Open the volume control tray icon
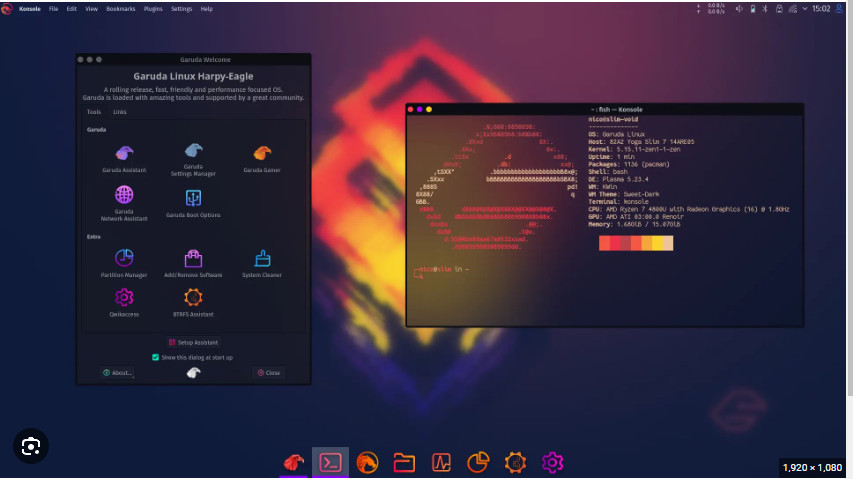 tap(739, 9)
